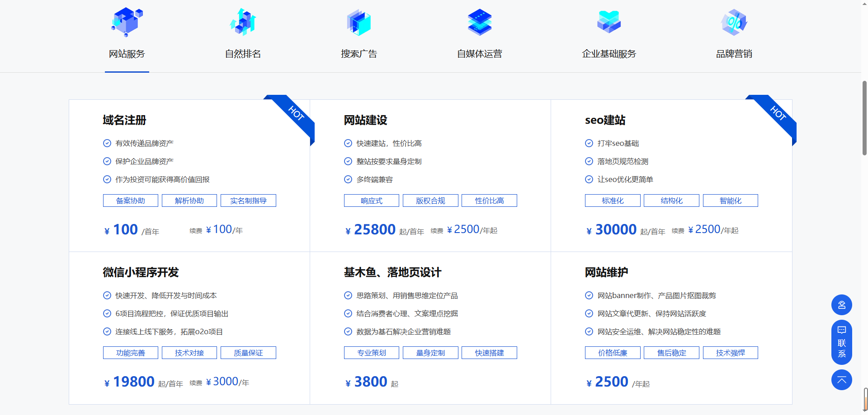Click the 实名制指导 tag

tap(248, 201)
